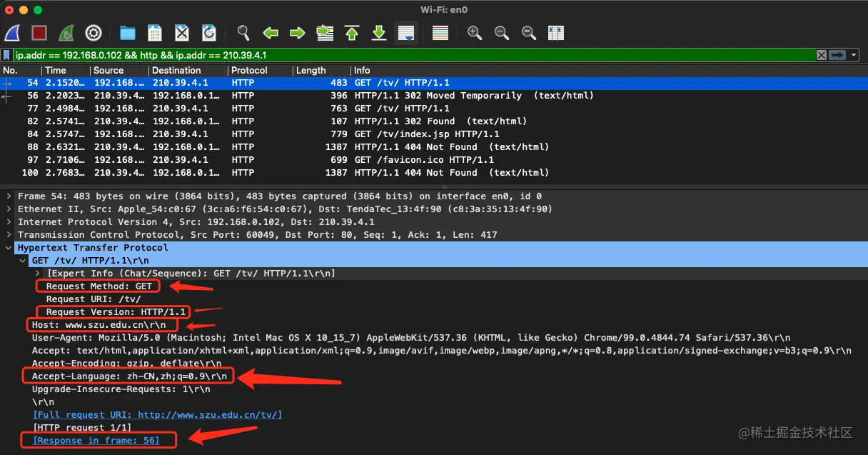
Task: Sort by the Destination column header
Action: (188, 70)
